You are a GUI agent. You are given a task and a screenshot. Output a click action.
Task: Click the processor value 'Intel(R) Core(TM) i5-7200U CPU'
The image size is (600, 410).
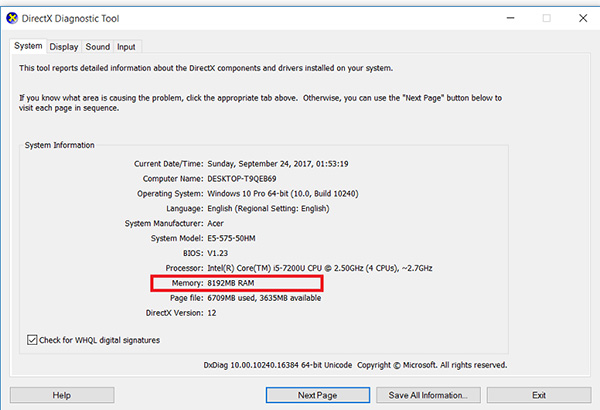click(265, 268)
